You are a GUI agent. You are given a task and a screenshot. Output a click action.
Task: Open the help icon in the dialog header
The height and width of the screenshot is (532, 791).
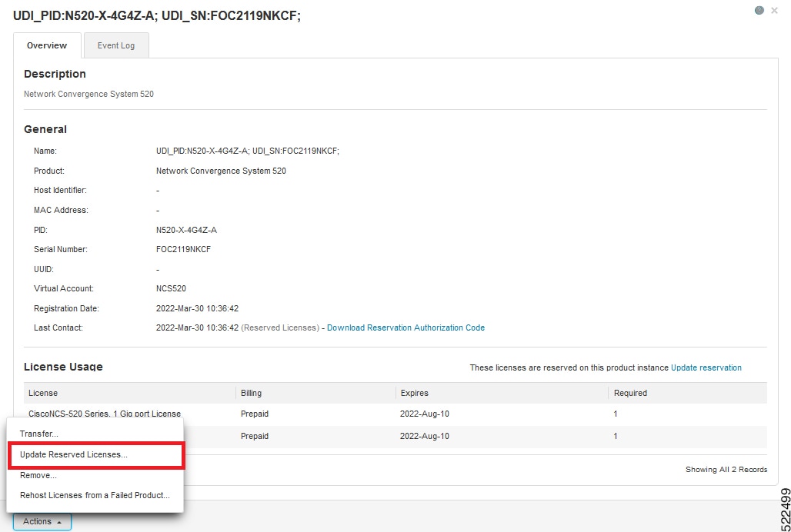click(759, 11)
